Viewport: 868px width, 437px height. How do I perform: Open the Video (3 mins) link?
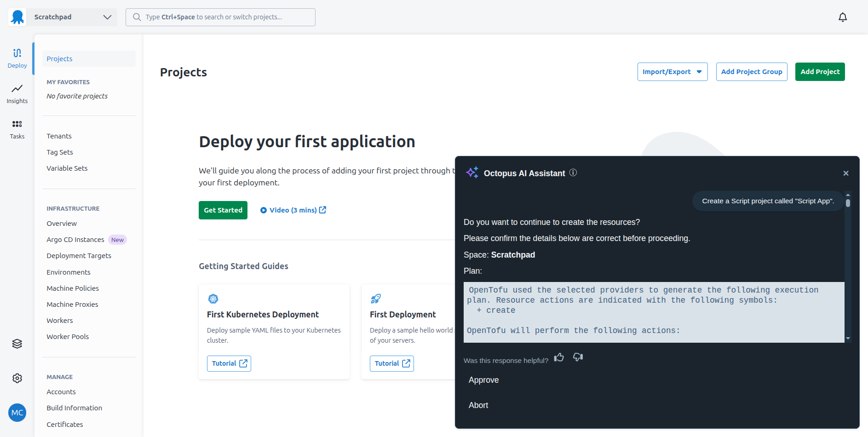pyautogui.click(x=293, y=210)
